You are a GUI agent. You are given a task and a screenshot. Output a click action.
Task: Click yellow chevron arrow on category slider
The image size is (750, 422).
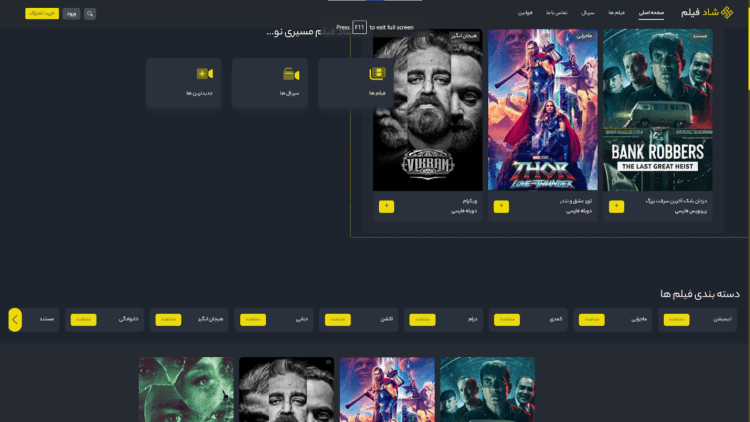[15, 320]
